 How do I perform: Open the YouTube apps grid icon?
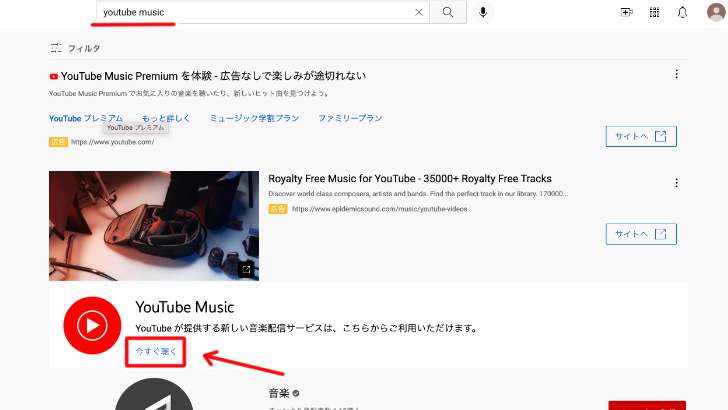click(x=654, y=12)
